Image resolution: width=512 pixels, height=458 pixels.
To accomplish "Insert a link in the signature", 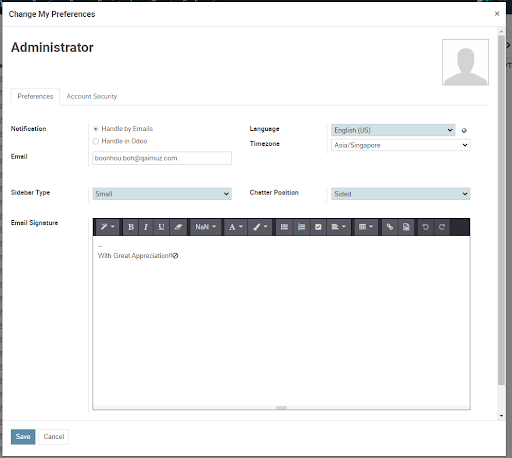I will (x=390, y=227).
